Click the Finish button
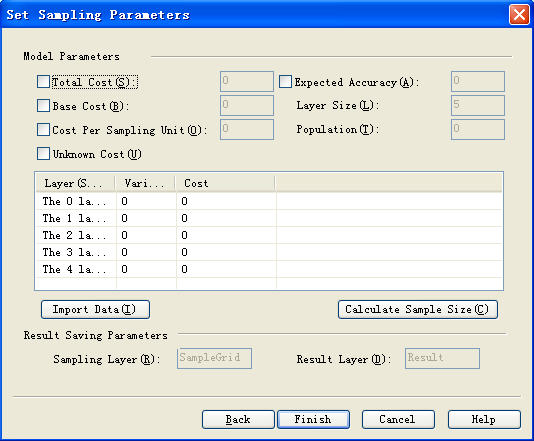 (x=313, y=420)
